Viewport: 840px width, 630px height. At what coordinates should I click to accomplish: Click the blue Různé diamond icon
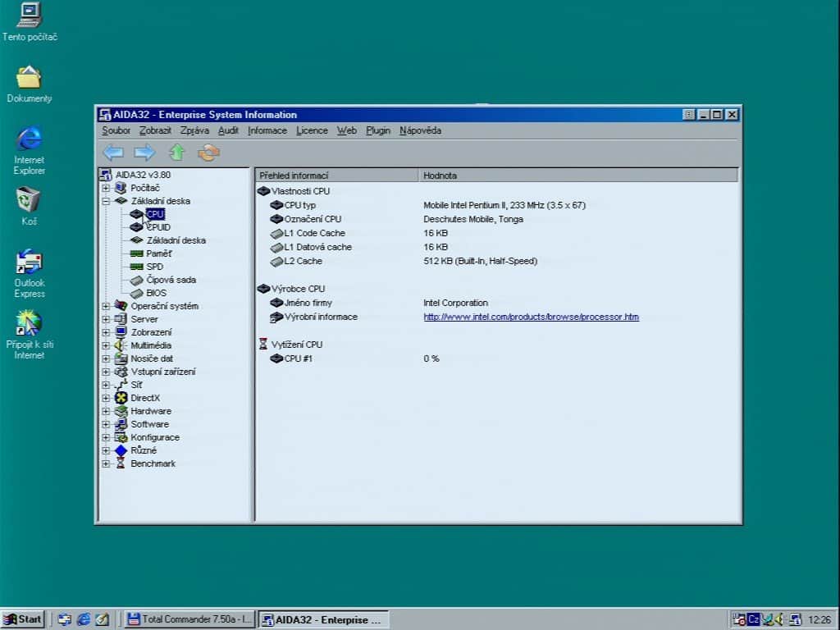click(x=121, y=450)
